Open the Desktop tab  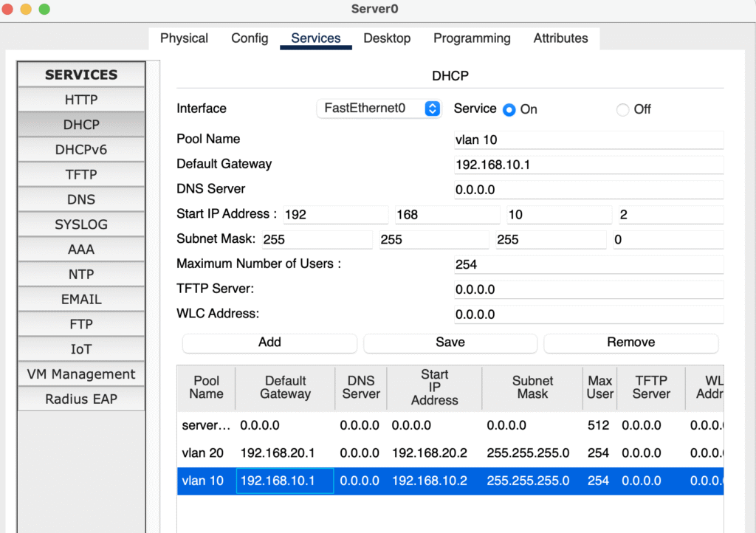click(x=387, y=38)
